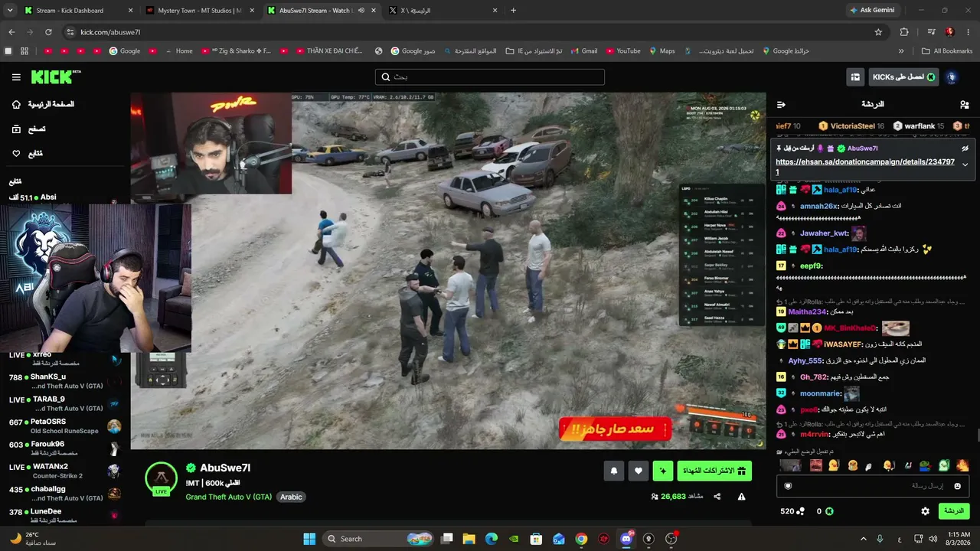The image size is (980, 551).
Task: Click the square icon left of احصل على KICKs
Action: pos(855,77)
